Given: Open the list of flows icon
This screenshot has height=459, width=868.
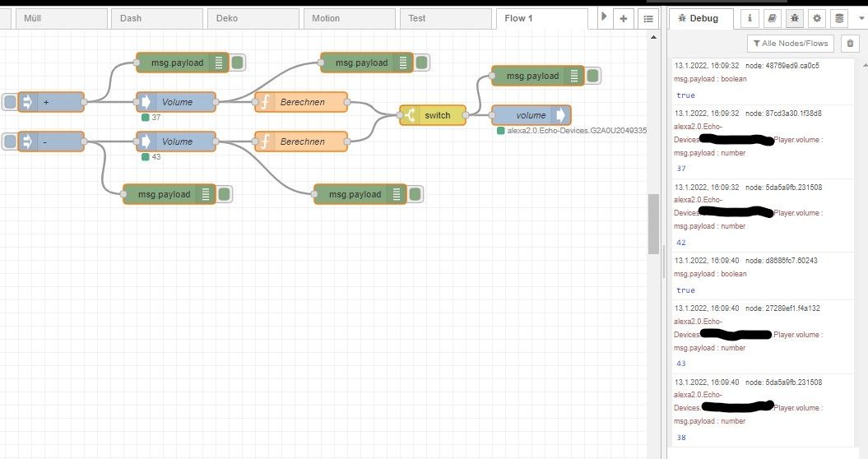Looking at the screenshot, I should pos(648,18).
